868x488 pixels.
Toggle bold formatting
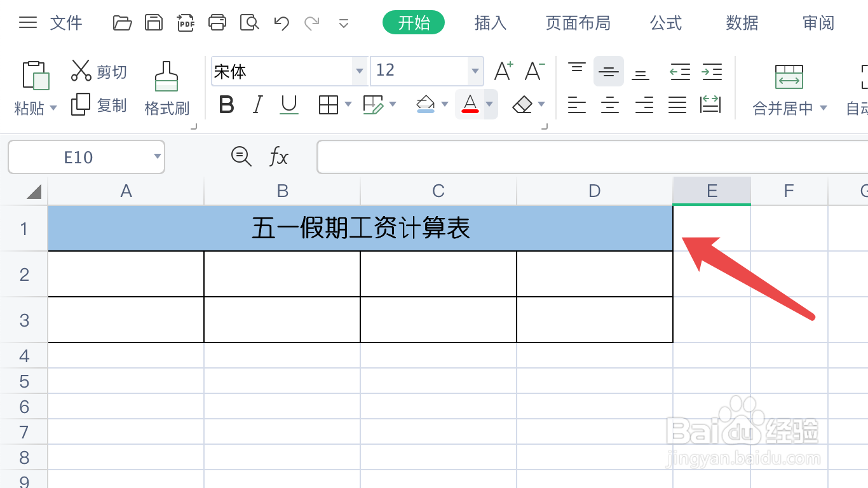pos(226,105)
